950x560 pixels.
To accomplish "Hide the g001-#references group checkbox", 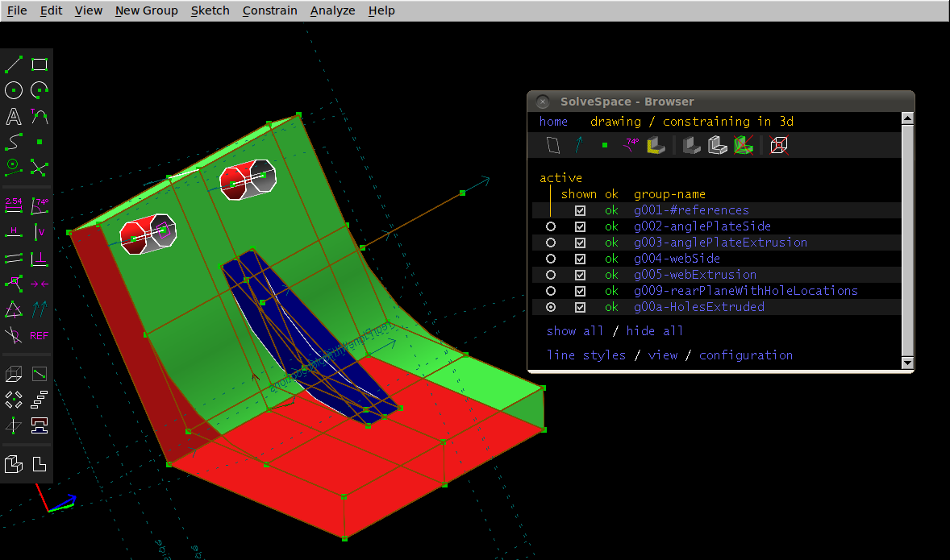I will 580,210.
